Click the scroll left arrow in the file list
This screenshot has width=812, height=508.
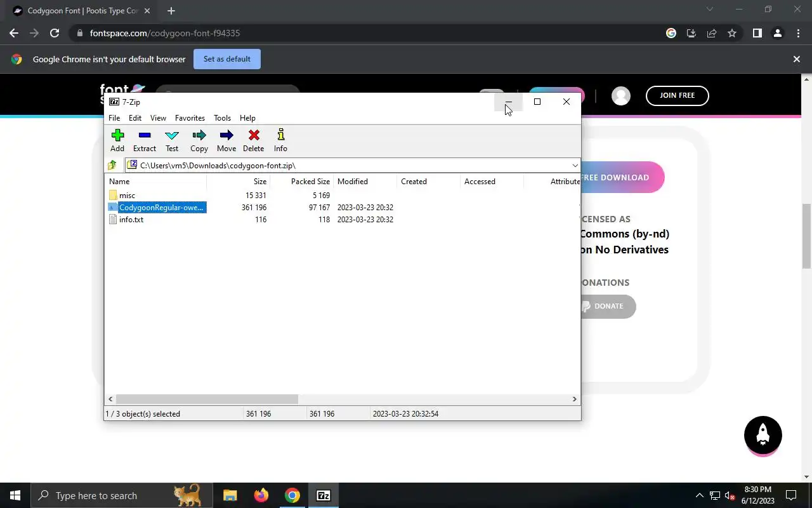(x=110, y=399)
